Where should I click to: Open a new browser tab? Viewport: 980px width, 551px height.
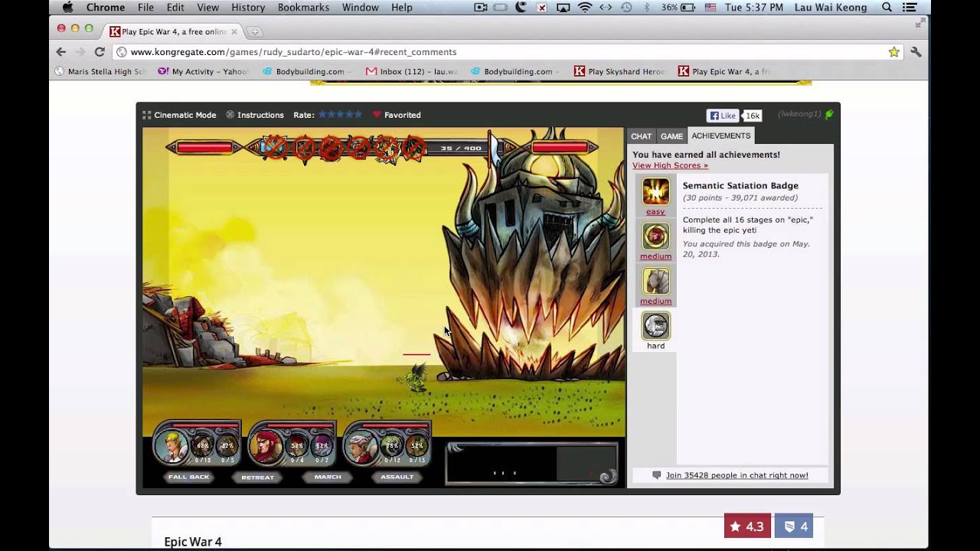click(x=254, y=31)
